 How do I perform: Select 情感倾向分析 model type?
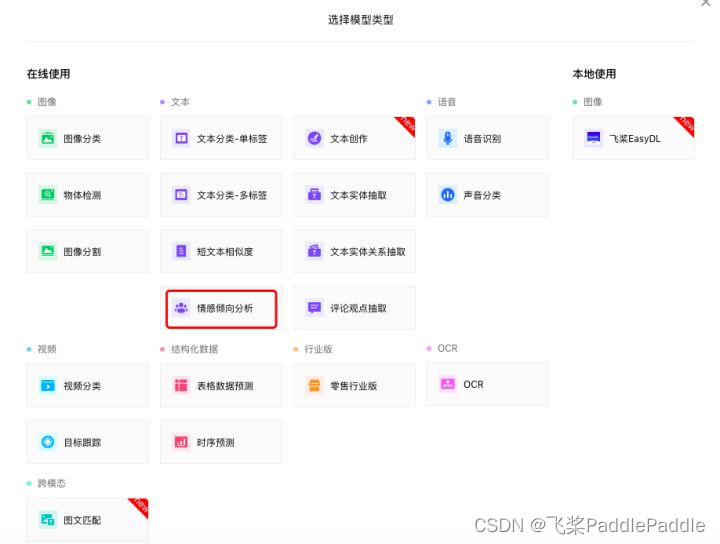221,308
